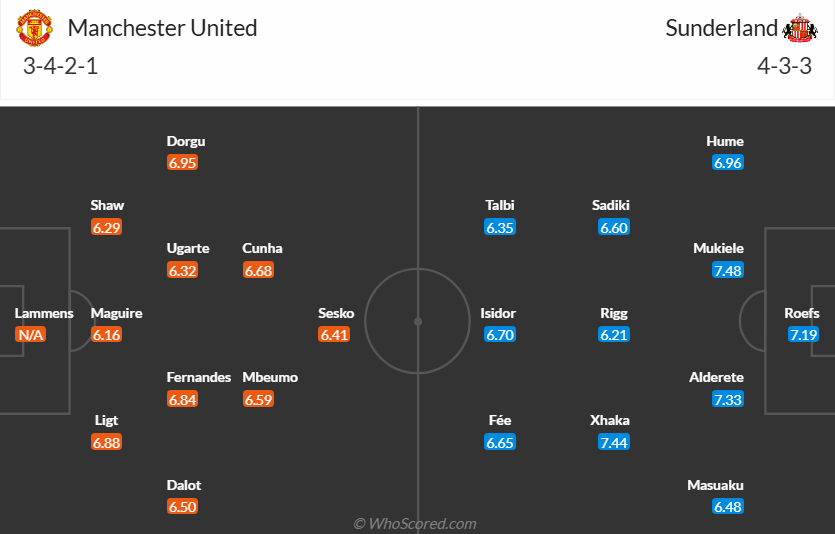This screenshot has width=835, height=534.
Task: Select goalkeeper Lammens' N/A rating badge
Action: tap(30, 335)
